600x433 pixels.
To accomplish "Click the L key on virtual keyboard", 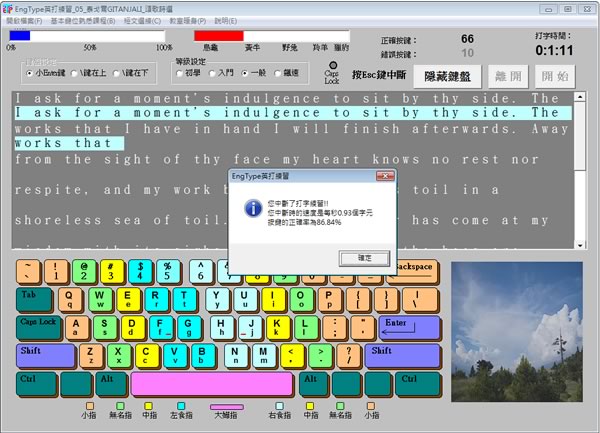I will 306,328.
